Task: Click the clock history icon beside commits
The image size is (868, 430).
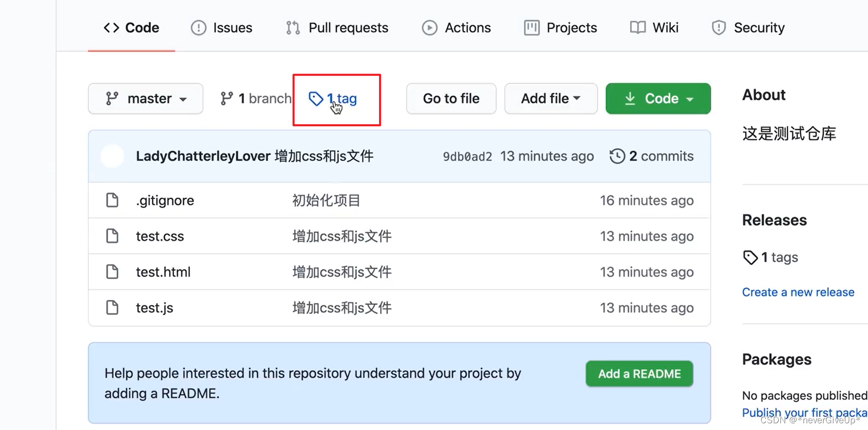Action: 617,156
